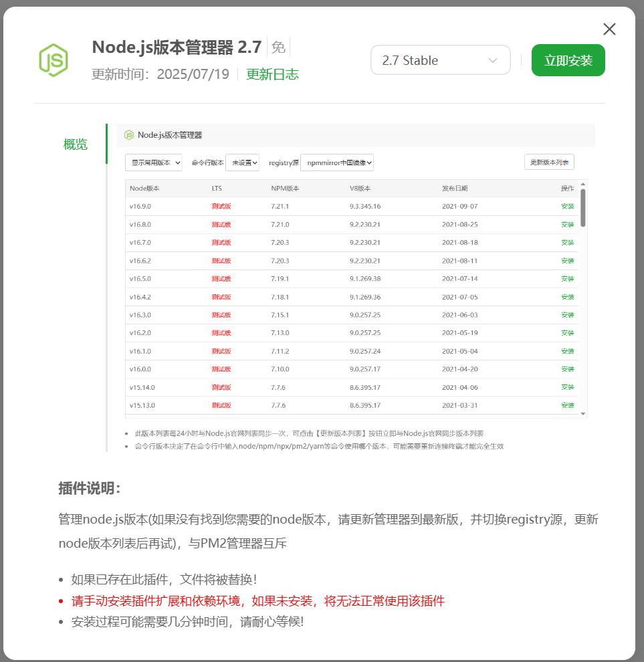Open the 命令行版本 未设置 dropdown
Image resolution: width=644 pixels, height=662 pixels.
point(242,162)
